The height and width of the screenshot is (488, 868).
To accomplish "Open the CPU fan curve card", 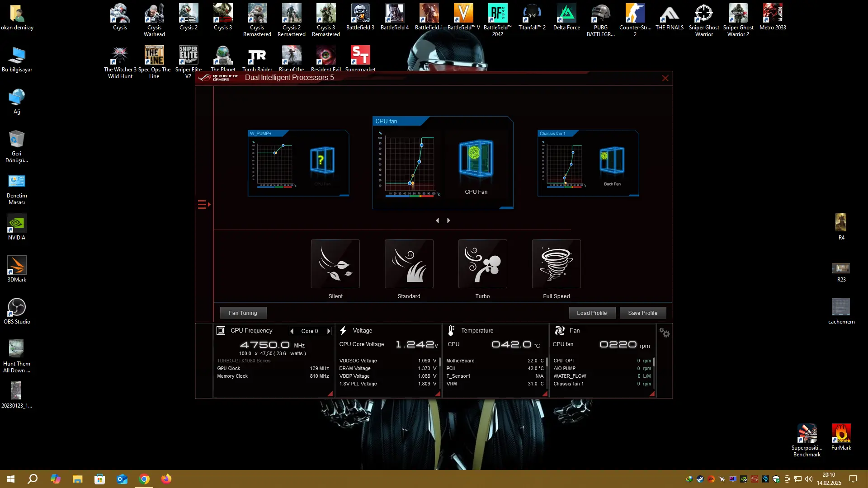I will (x=443, y=163).
